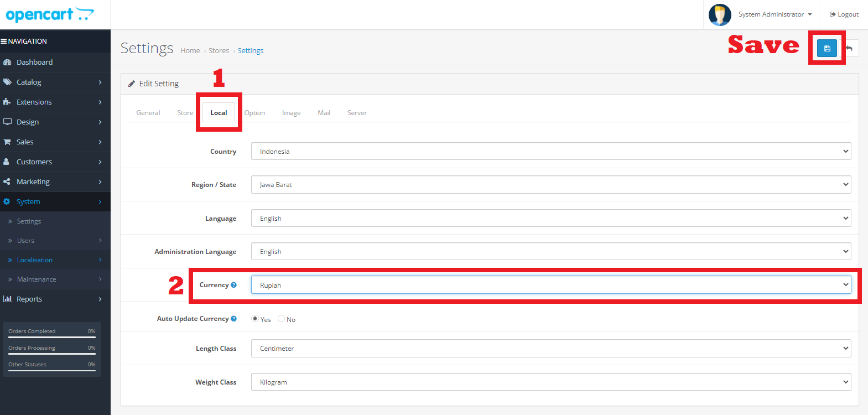Click the pencil icon beside Edit Setting
This screenshot has height=415, width=868.
tap(132, 84)
